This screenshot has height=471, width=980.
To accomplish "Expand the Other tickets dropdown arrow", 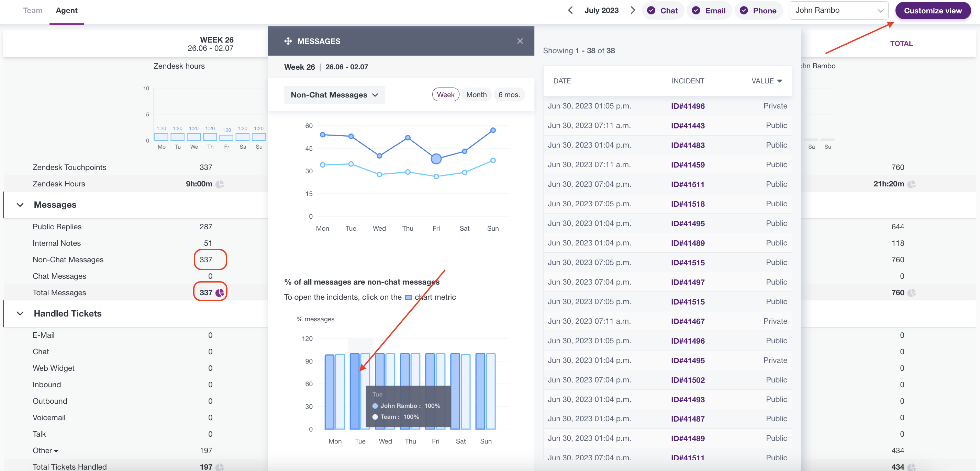I will (56, 451).
